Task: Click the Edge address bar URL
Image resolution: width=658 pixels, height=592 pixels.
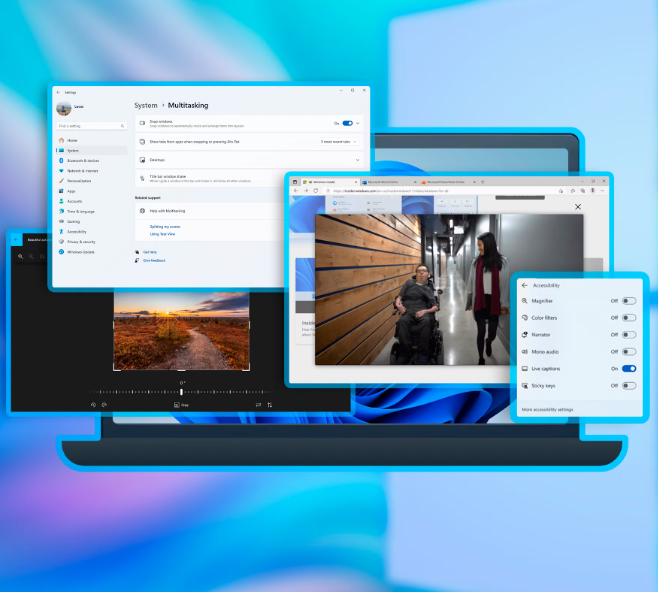Action: point(391,191)
